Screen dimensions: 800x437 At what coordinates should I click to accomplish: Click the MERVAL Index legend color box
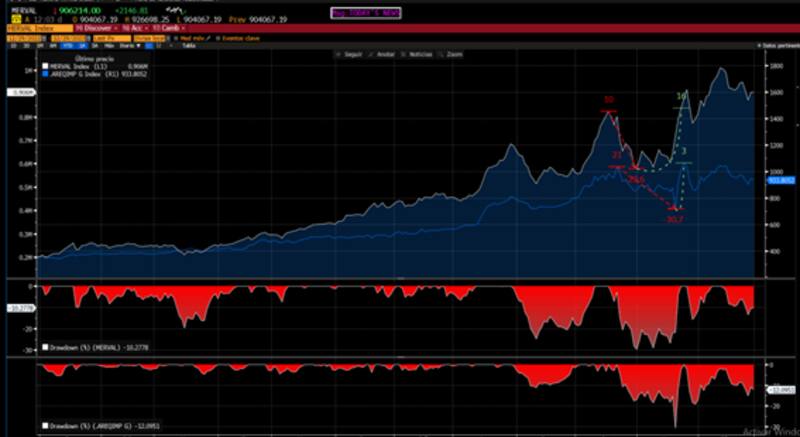44,67
